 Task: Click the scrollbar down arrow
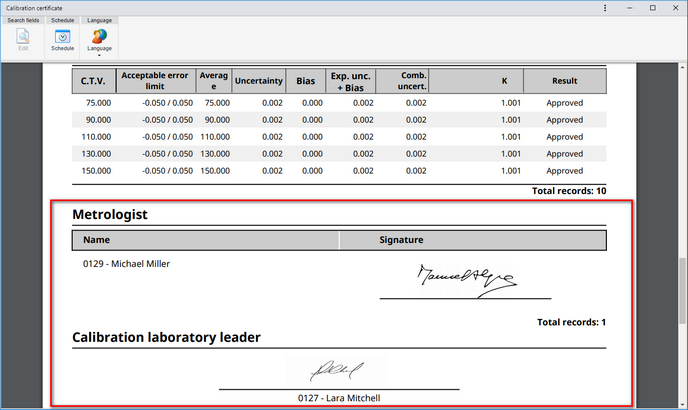pyautogui.click(x=682, y=405)
